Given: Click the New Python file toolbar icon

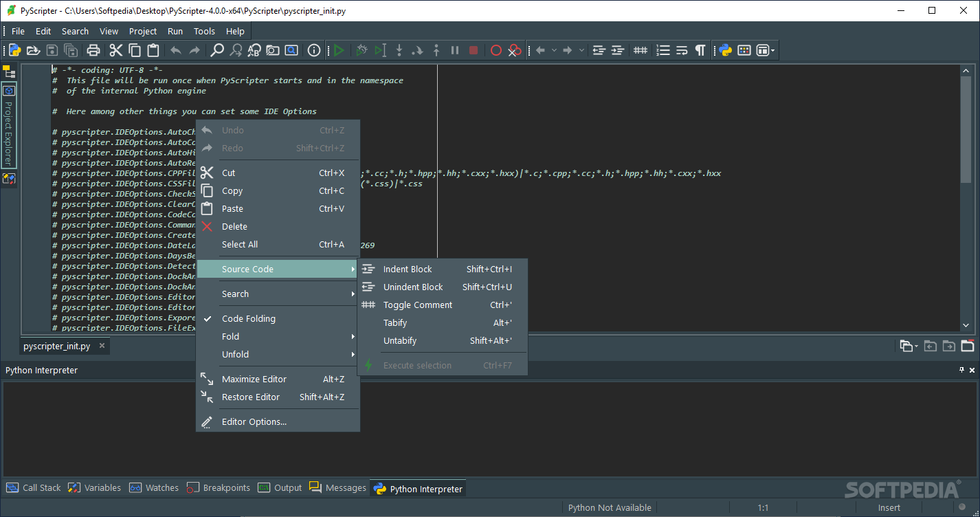Looking at the screenshot, I should [x=14, y=50].
